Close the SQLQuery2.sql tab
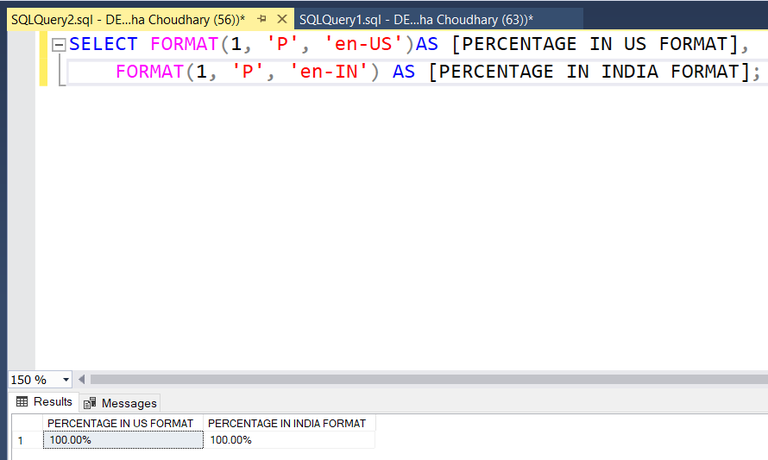Image resolution: width=768 pixels, height=460 pixels. pyautogui.click(x=282, y=19)
